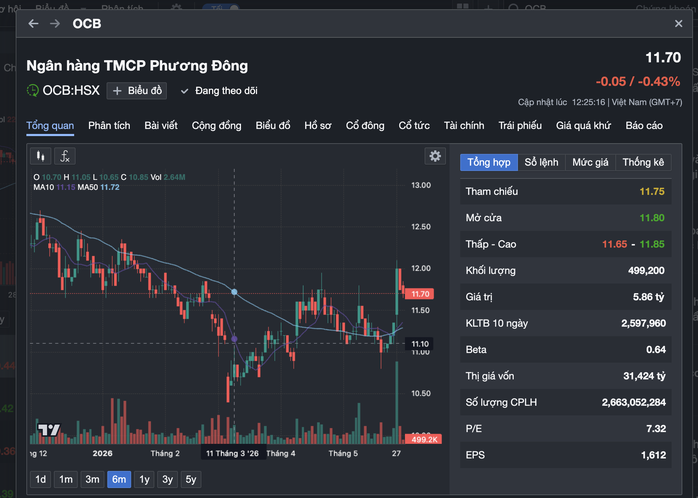The height and width of the screenshot is (498, 698).
Task: Click the MA50 dot marker on the chart
Action: [235, 292]
